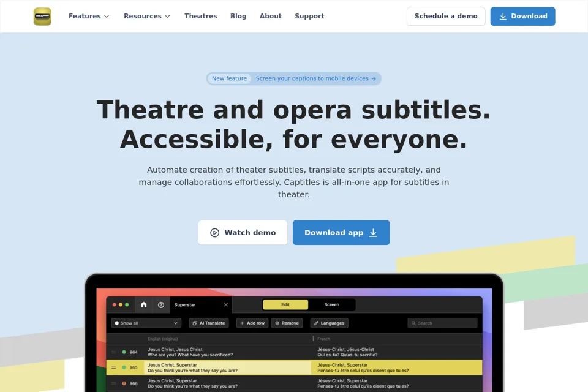The image size is (588, 392).
Task: Click the Remove button with trash icon
Action: 287,323
